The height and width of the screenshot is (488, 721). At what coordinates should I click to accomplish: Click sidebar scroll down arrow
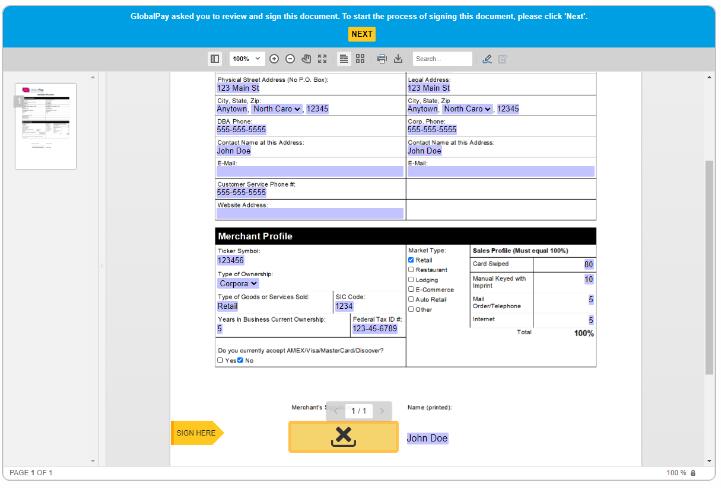(x=93, y=460)
